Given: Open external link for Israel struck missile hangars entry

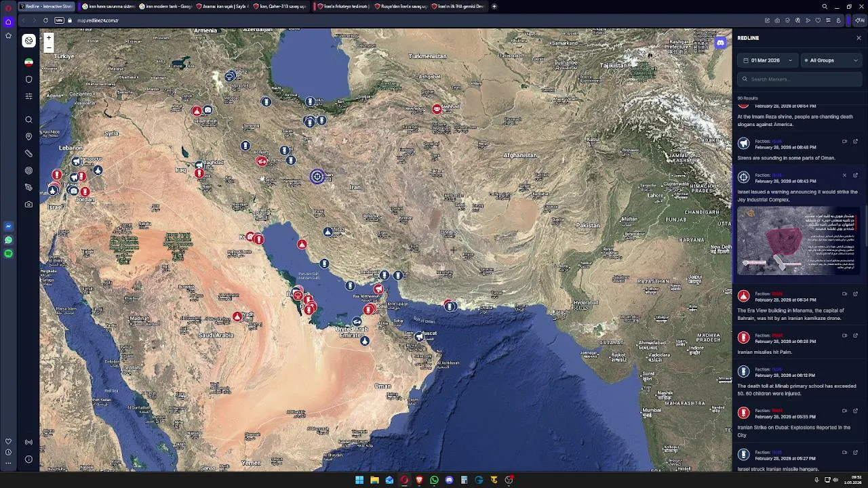Looking at the screenshot, I should click(855, 452).
